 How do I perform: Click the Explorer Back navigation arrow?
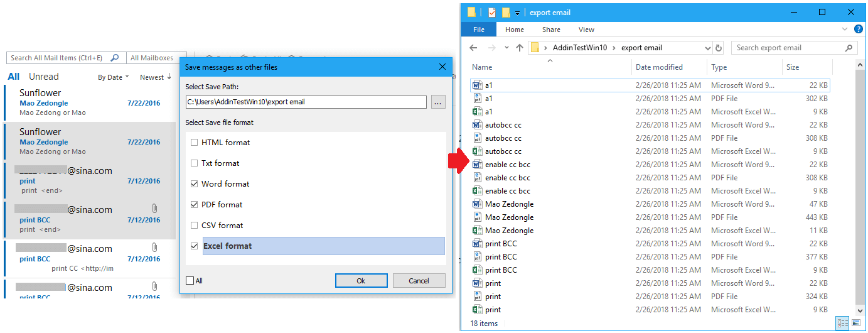tap(474, 48)
